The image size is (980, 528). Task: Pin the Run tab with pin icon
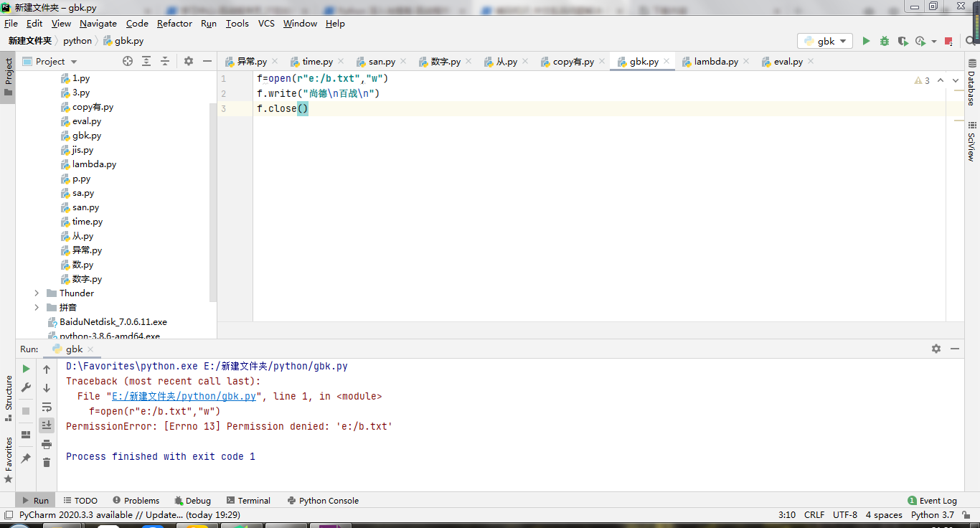(26, 458)
